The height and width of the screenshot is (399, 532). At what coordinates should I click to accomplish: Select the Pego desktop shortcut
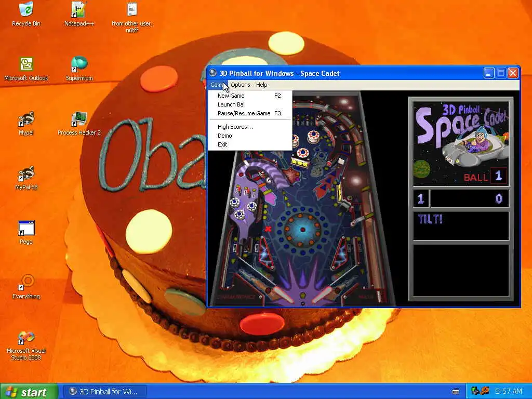coord(26,233)
